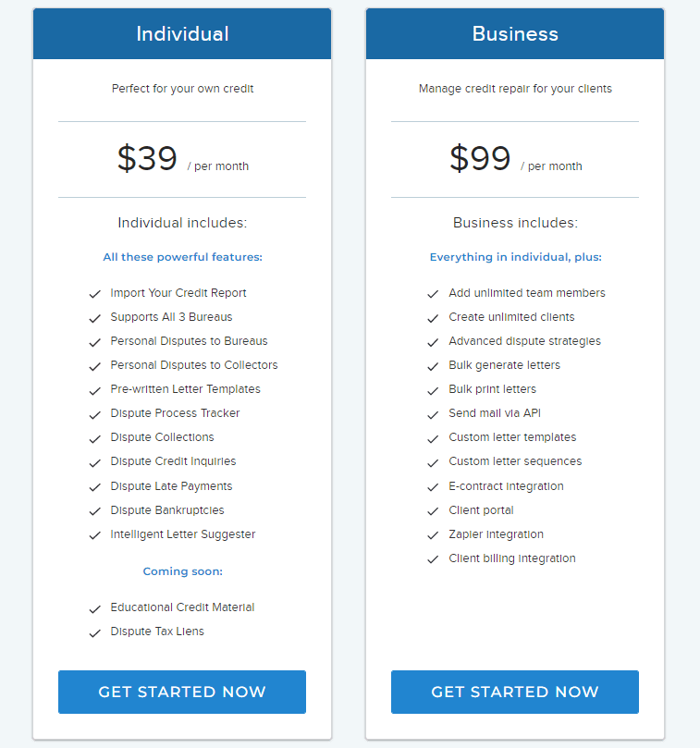Click All these powerful features heading
Viewport: 700px width, 748px height.
tap(183, 257)
